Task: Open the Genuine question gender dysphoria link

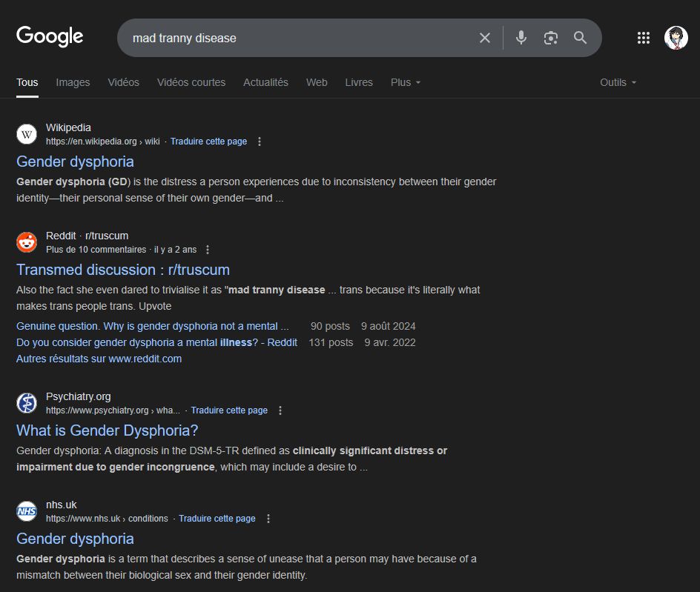Action: point(152,326)
